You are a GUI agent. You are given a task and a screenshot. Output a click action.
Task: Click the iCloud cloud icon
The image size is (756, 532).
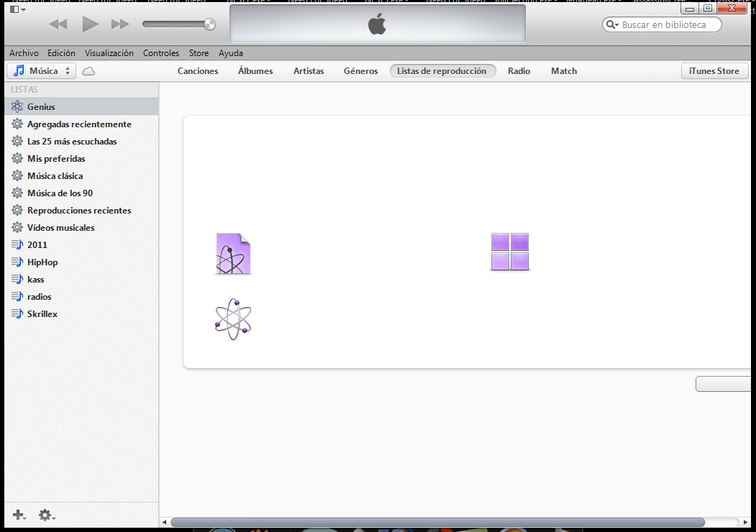click(x=88, y=71)
